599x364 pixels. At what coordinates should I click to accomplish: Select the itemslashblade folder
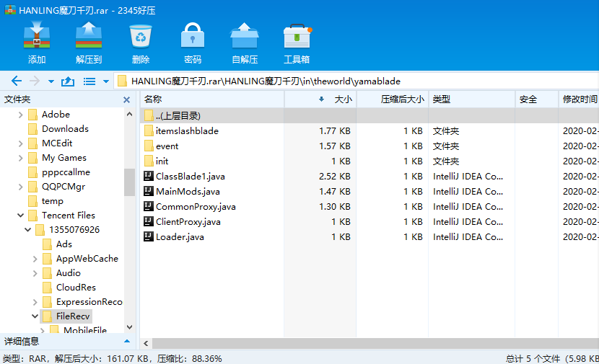pos(187,131)
